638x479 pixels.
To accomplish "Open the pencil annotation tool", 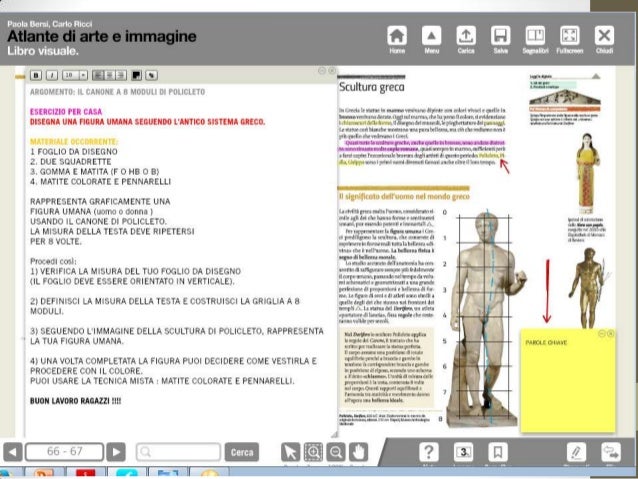I will pyautogui.click(x=576, y=452).
